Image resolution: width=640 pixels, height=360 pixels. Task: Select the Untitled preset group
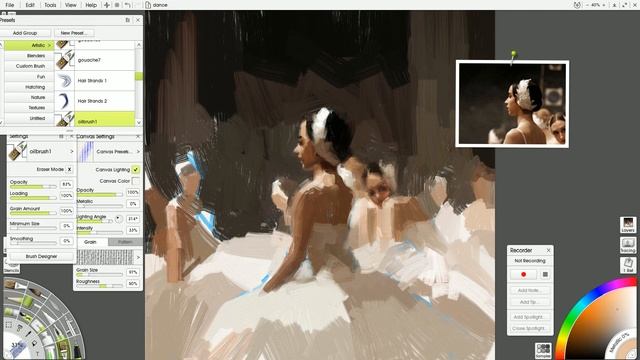(29, 118)
